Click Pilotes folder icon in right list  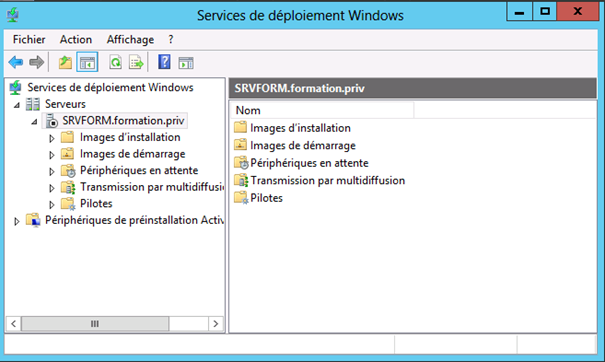click(241, 198)
